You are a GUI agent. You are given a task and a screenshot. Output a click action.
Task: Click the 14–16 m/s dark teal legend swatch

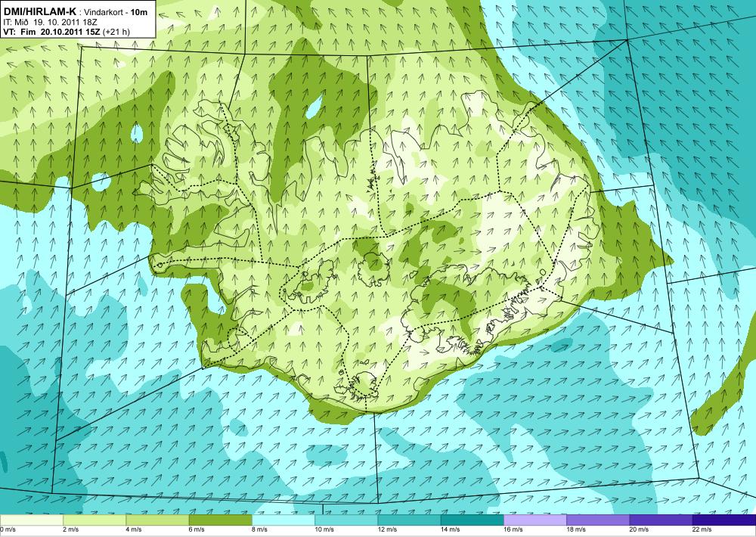pos(472,520)
